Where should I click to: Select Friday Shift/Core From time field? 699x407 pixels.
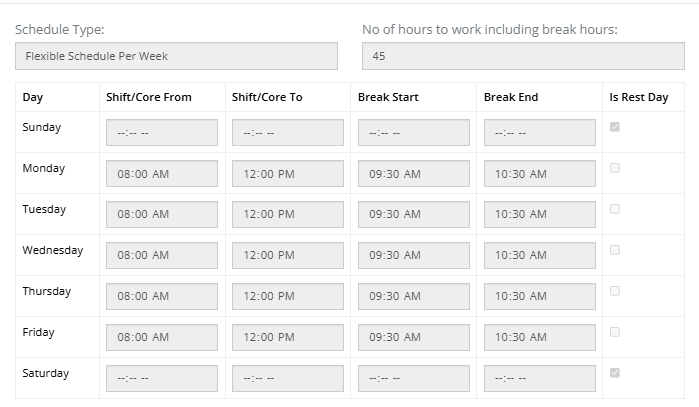(x=161, y=338)
